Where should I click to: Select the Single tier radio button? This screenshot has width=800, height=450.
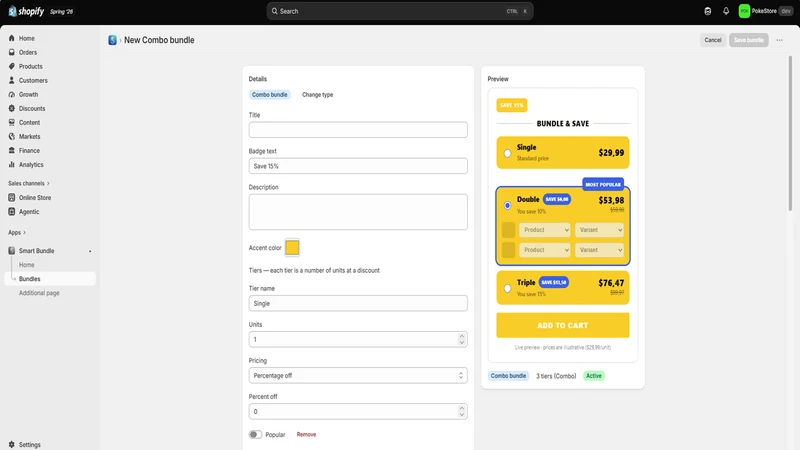[x=507, y=153]
